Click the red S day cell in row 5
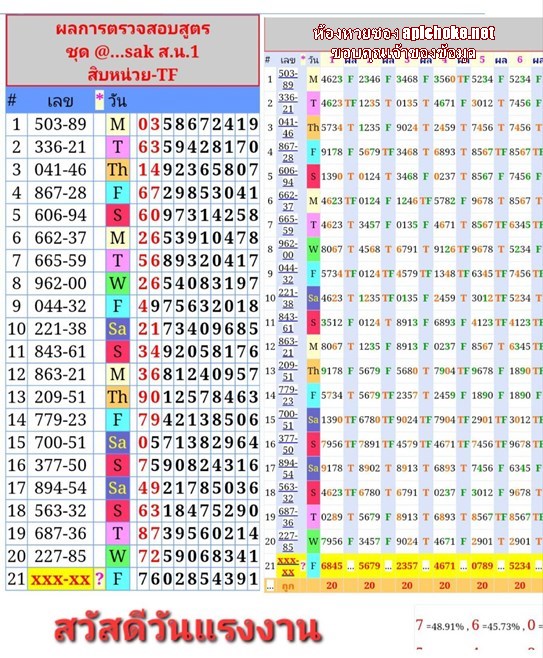Image resolution: width=543 pixels, height=658 pixels. point(117,215)
